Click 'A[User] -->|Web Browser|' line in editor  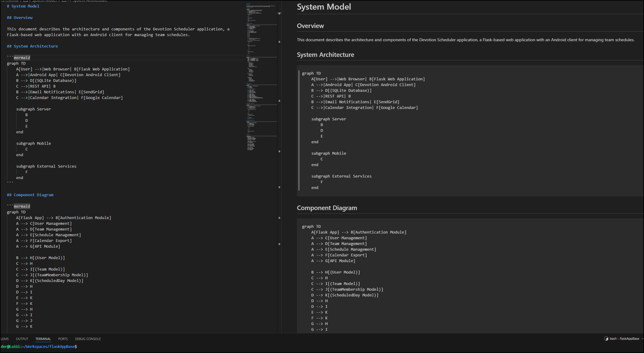73,69
